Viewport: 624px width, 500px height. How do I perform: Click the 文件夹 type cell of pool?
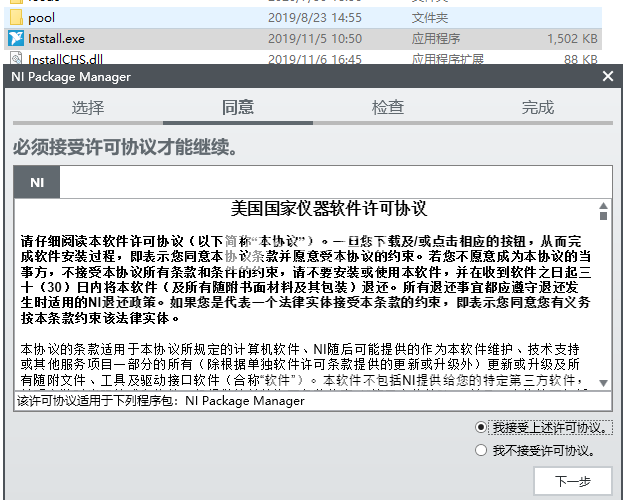pyautogui.click(x=430, y=18)
